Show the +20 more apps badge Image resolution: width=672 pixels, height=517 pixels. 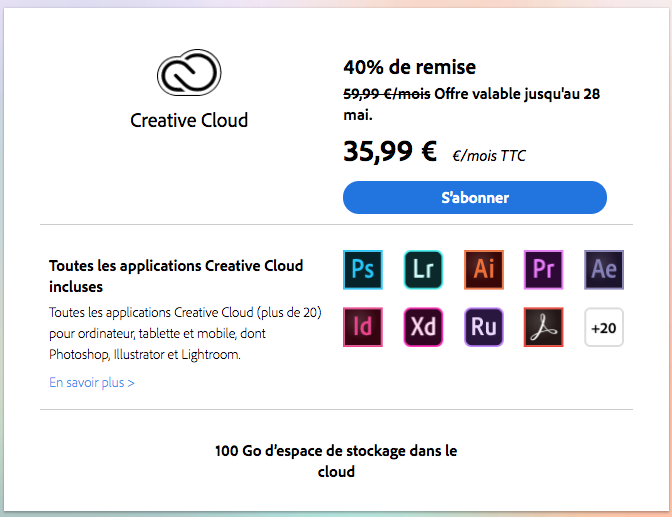[x=604, y=327]
